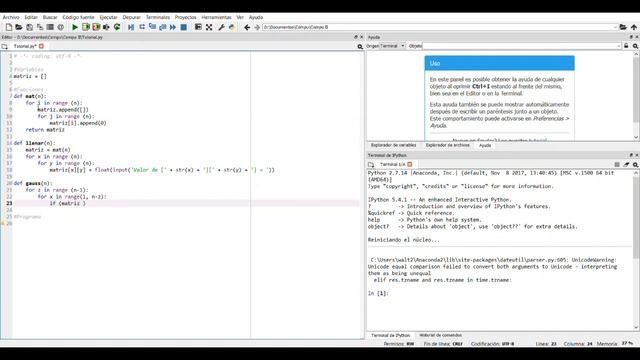This screenshot has height=360, width=640.
Task: Open the Buscar menu
Action: click(x=50, y=17)
